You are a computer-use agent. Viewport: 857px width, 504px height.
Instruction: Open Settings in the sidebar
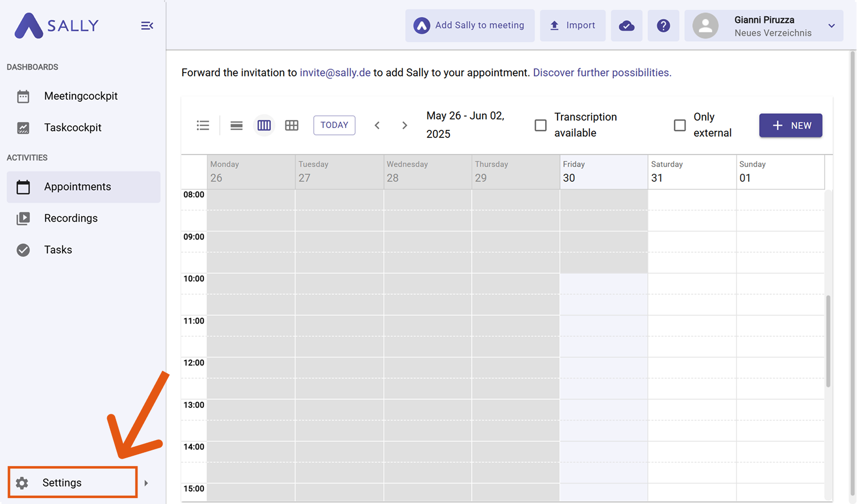click(73, 482)
